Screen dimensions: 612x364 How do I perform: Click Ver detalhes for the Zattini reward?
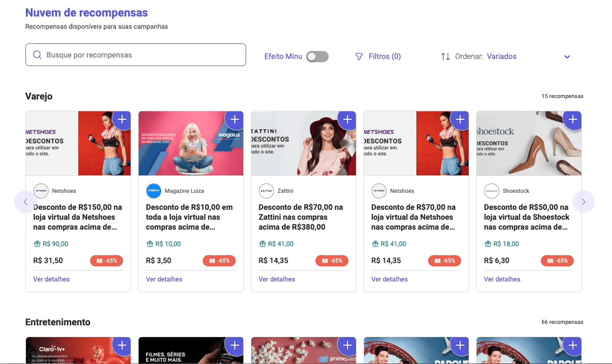277,279
